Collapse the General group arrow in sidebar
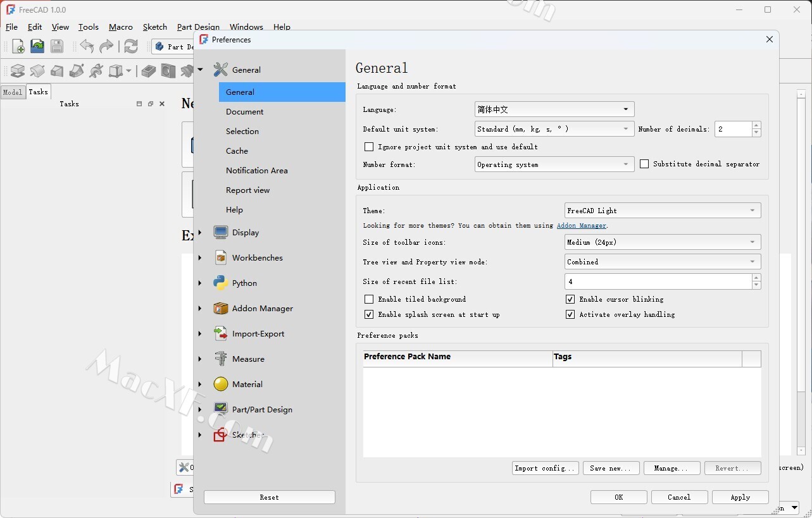Viewport: 812px width, 518px height. [x=201, y=70]
